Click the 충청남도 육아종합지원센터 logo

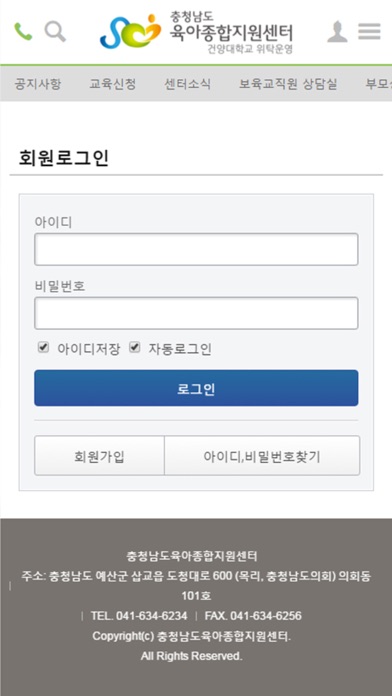[197, 32]
